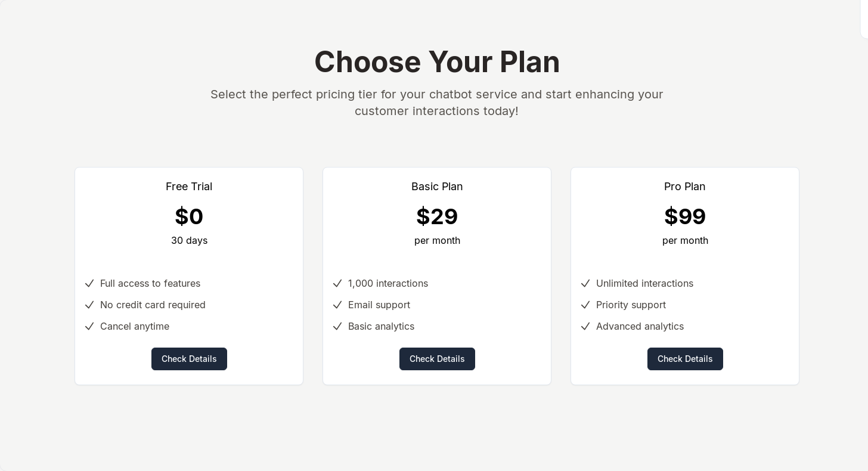Click checkmark next to No credit card required
Image resolution: width=868 pixels, height=471 pixels.
click(x=89, y=305)
